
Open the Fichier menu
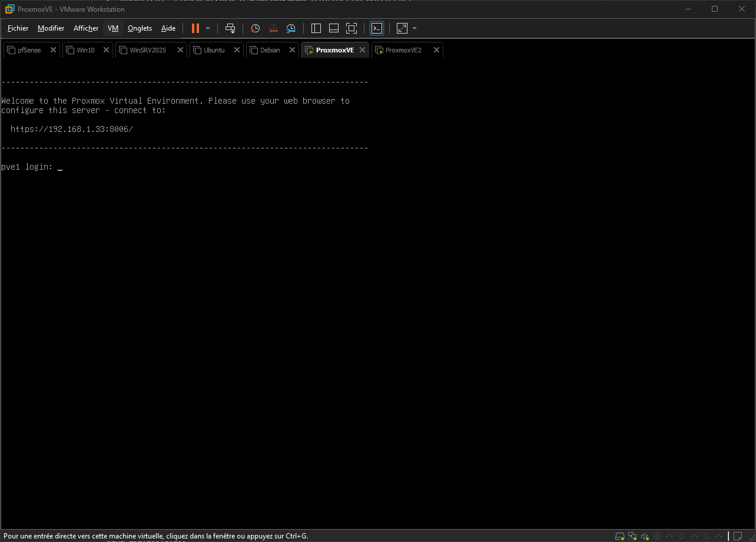[x=18, y=28]
